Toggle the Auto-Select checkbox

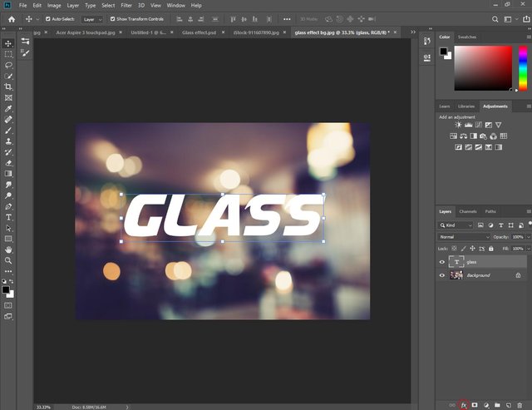(x=48, y=18)
